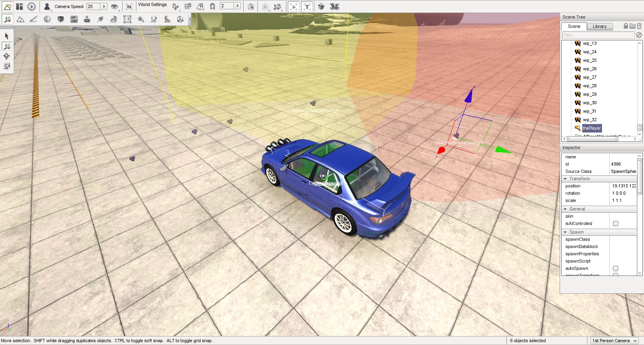
Task: Select the Particle Editor tool
Action: coord(140,19)
